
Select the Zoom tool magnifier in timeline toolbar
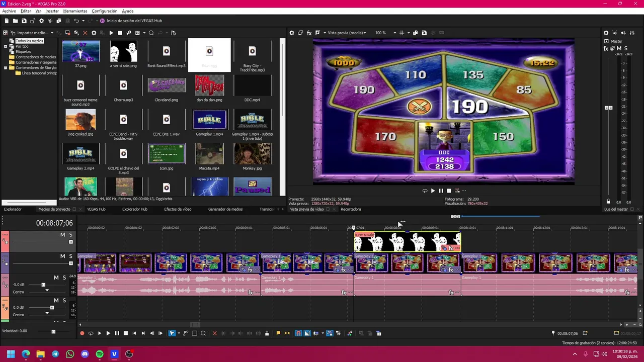203,333
